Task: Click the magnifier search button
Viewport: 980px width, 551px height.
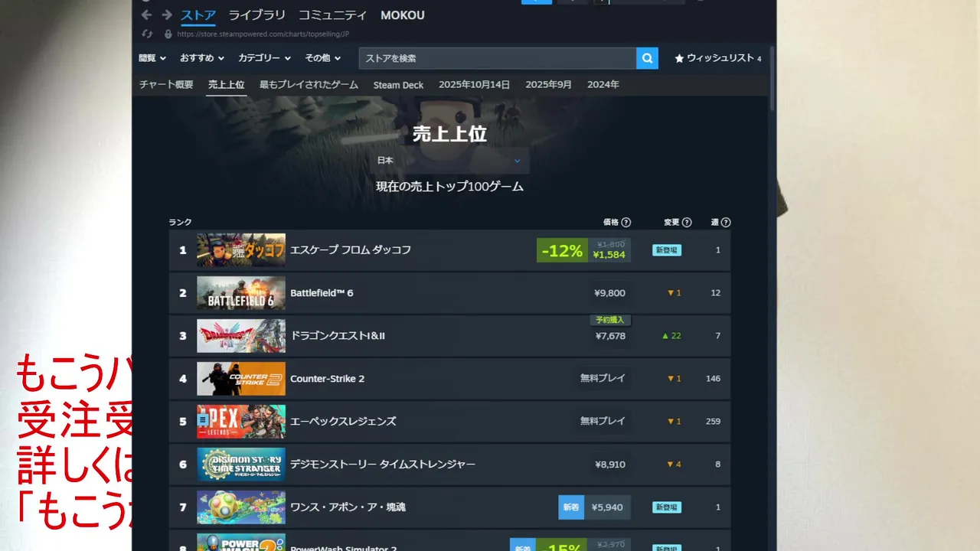Action: point(647,58)
